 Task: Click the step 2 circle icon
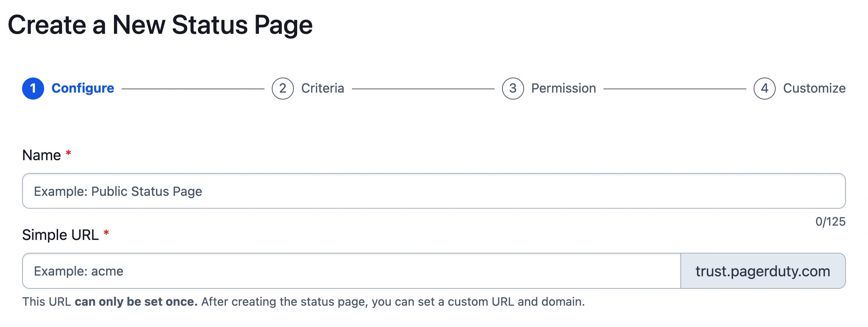point(282,89)
